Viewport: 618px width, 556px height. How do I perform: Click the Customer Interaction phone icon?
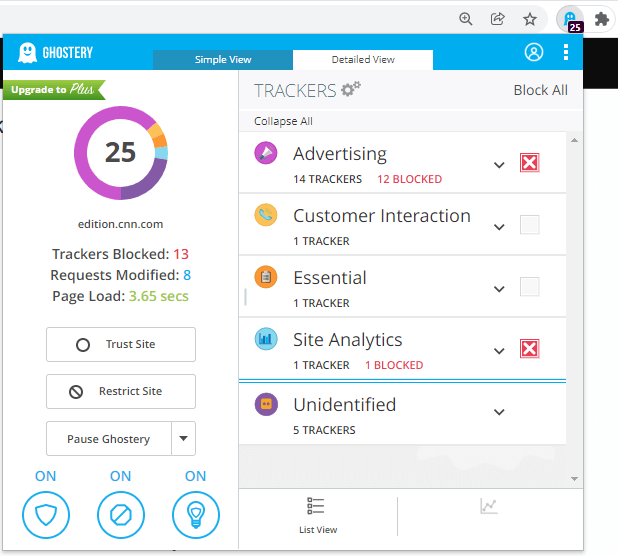pos(266,215)
